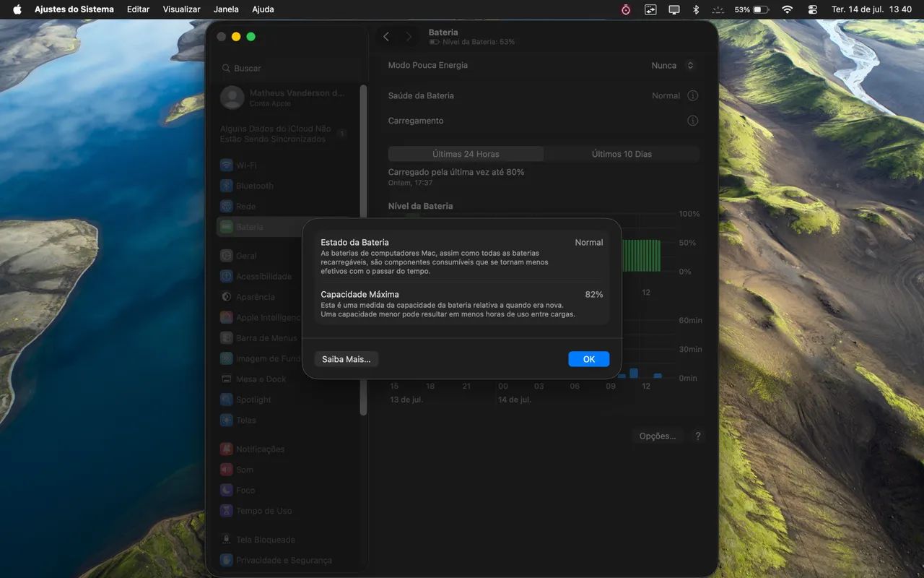924x578 pixels.
Task: Select the Últimas 24 Horas tab
Action: point(466,154)
